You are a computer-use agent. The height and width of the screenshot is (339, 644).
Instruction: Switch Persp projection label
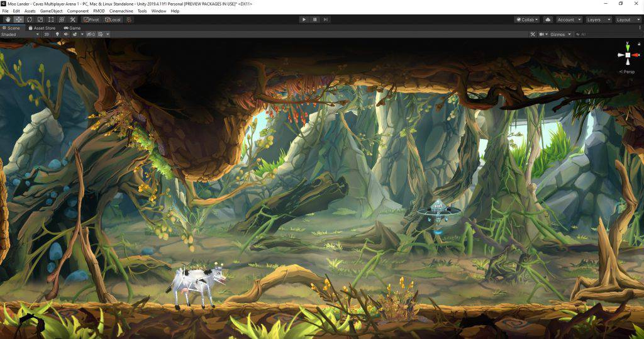628,72
